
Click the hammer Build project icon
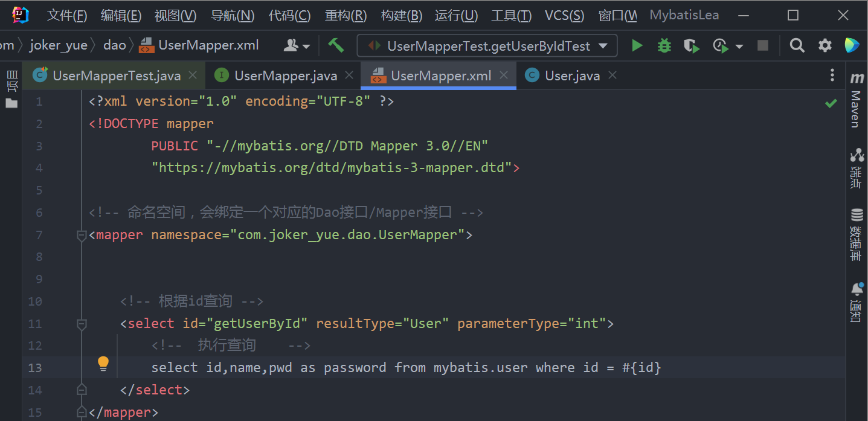point(336,45)
